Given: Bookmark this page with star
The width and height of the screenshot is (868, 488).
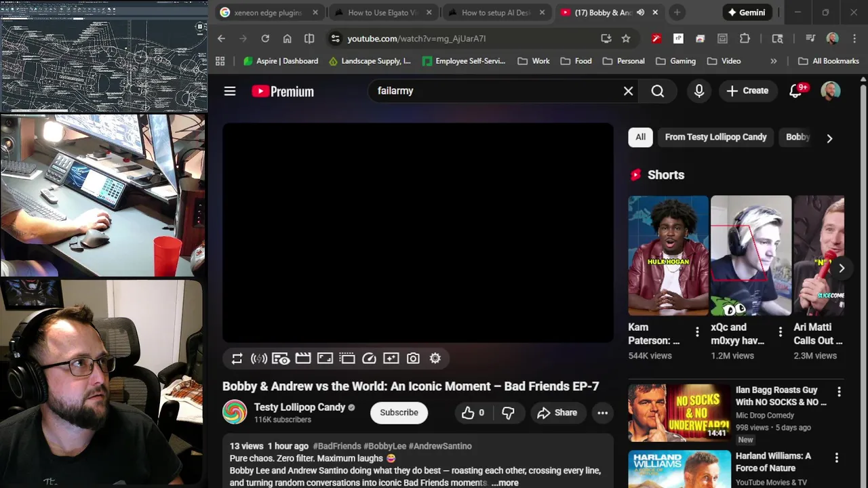Looking at the screenshot, I should 626,39.
